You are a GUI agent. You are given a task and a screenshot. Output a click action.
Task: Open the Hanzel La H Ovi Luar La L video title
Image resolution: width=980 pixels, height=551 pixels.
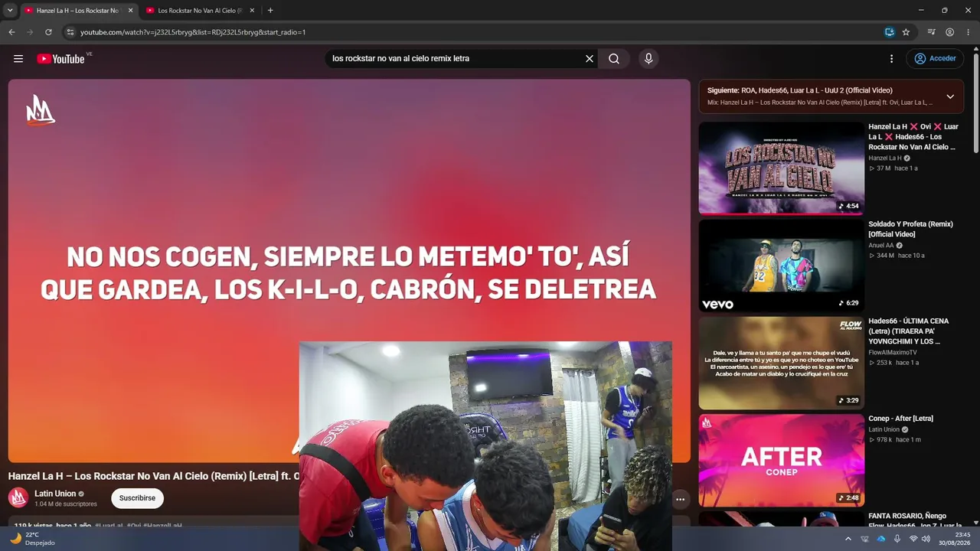(x=913, y=137)
